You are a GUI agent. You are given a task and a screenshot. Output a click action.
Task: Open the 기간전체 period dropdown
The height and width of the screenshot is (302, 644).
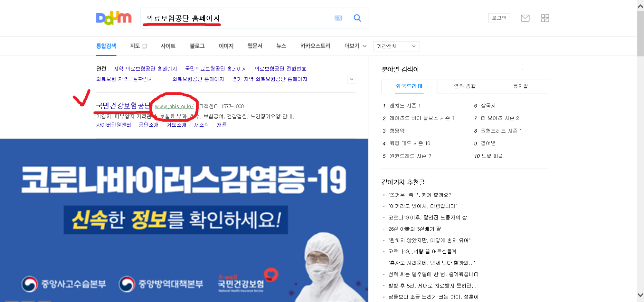pyautogui.click(x=396, y=46)
